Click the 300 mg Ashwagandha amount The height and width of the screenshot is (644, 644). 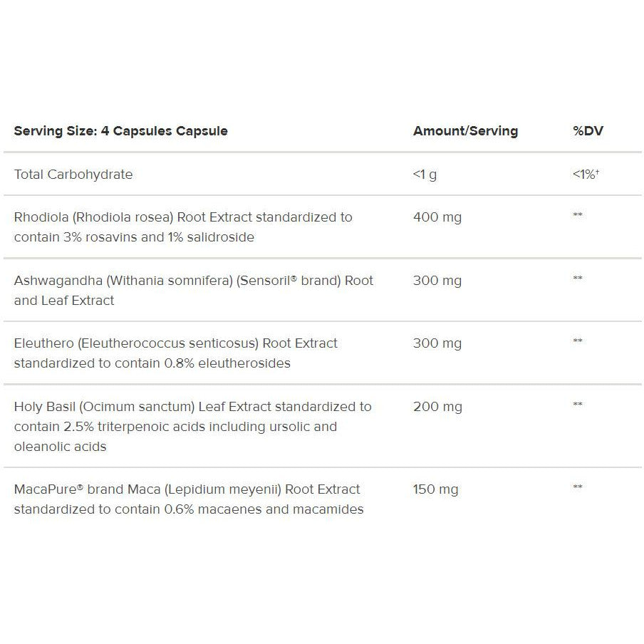pos(437,281)
